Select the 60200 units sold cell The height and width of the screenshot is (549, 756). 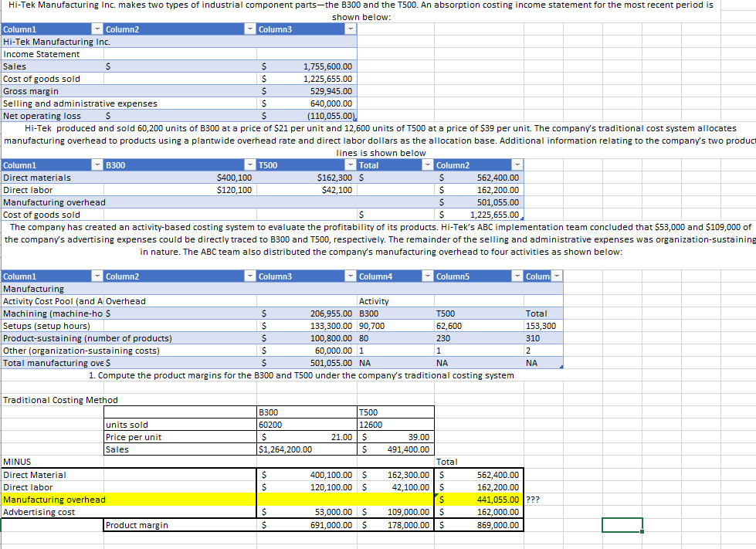coord(307,425)
